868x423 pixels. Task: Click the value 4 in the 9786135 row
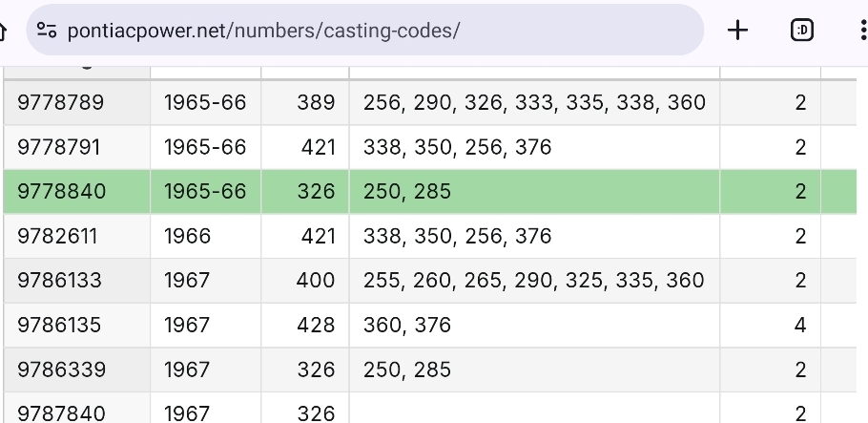[x=800, y=325]
